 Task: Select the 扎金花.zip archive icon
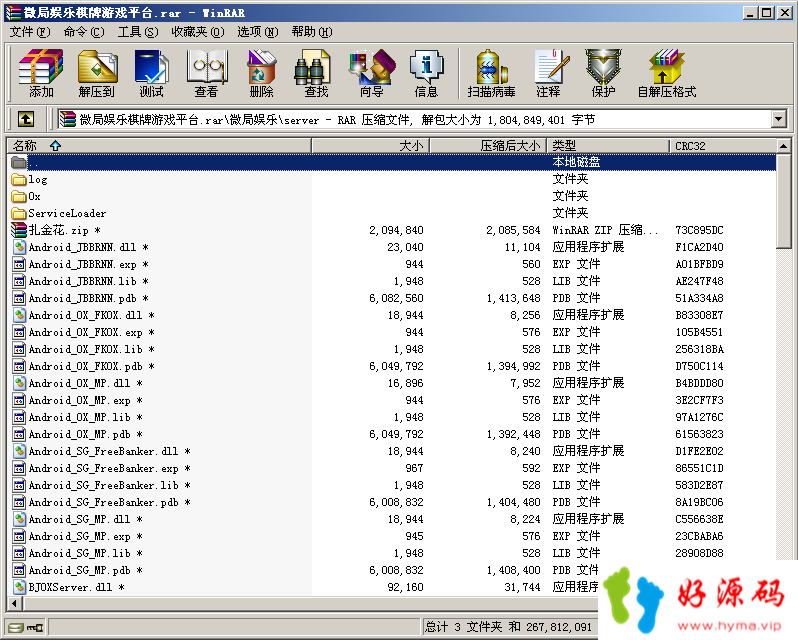point(19,230)
